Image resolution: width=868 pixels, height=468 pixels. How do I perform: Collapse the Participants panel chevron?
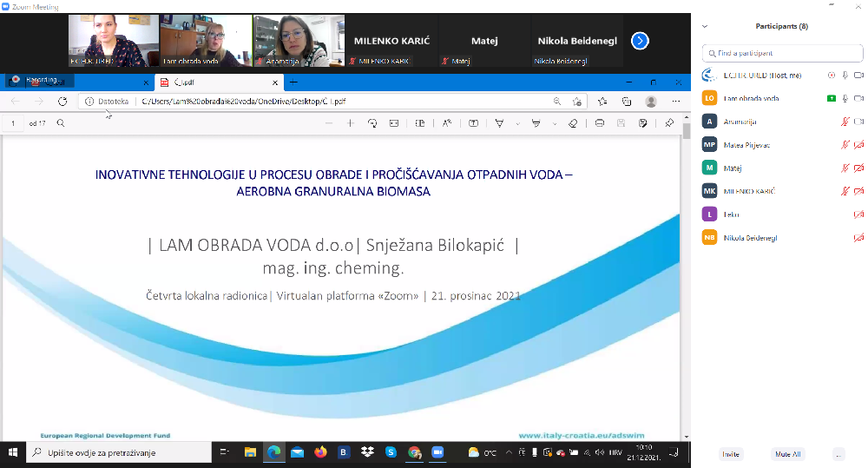pyautogui.click(x=705, y=27)
